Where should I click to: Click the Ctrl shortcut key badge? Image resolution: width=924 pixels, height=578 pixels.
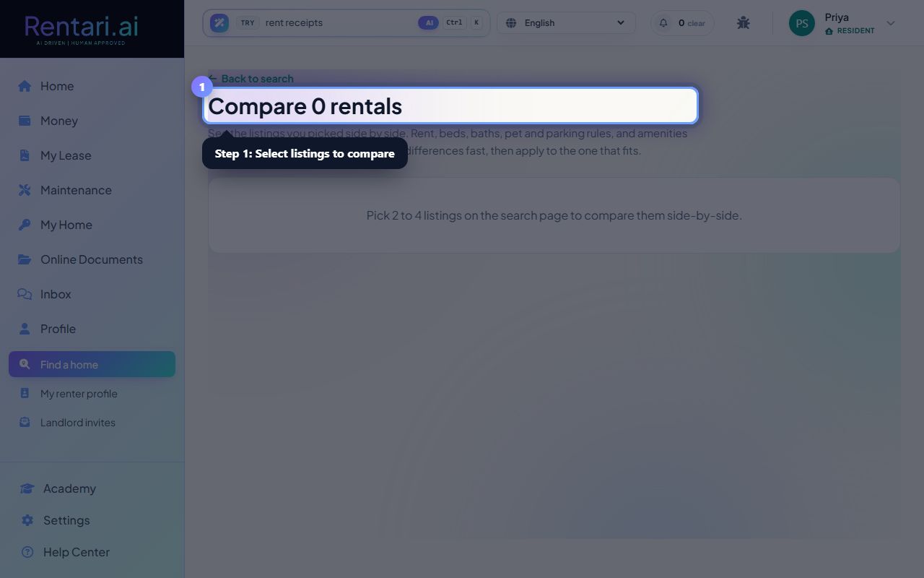tap(454, 22)
